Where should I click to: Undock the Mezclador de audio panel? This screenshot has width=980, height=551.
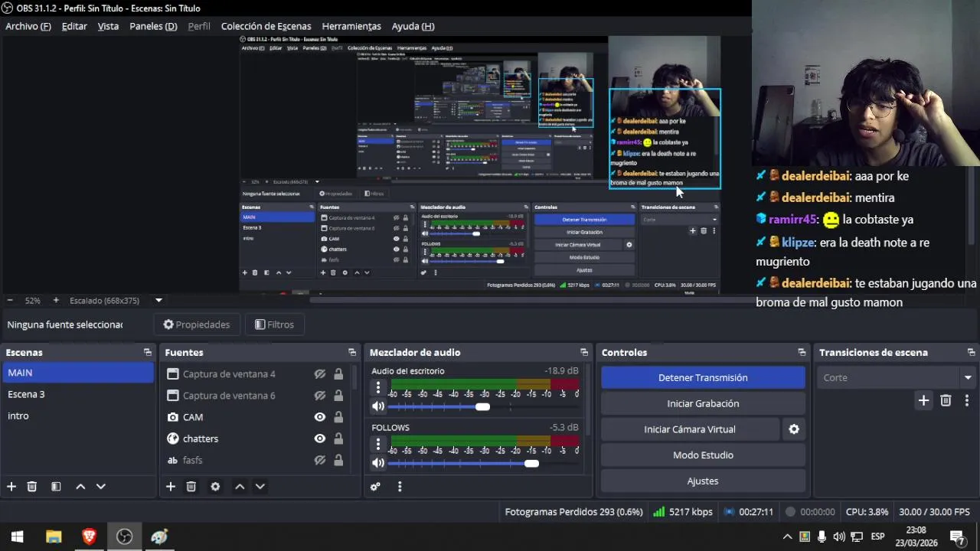pos(584,353)
